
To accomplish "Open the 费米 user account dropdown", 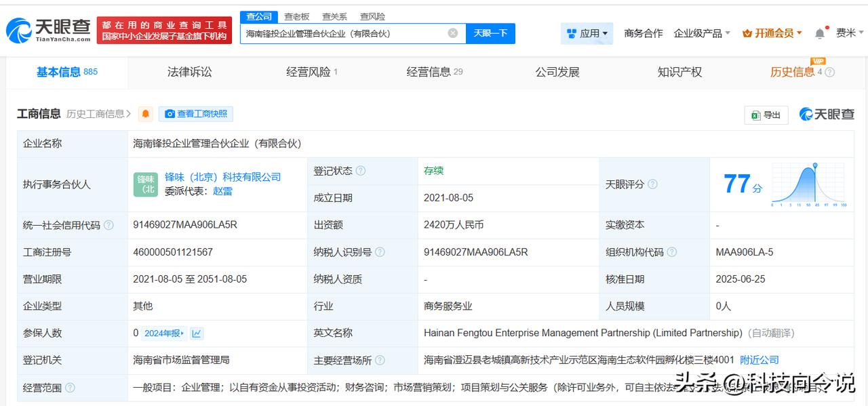I will coord(850,33).
